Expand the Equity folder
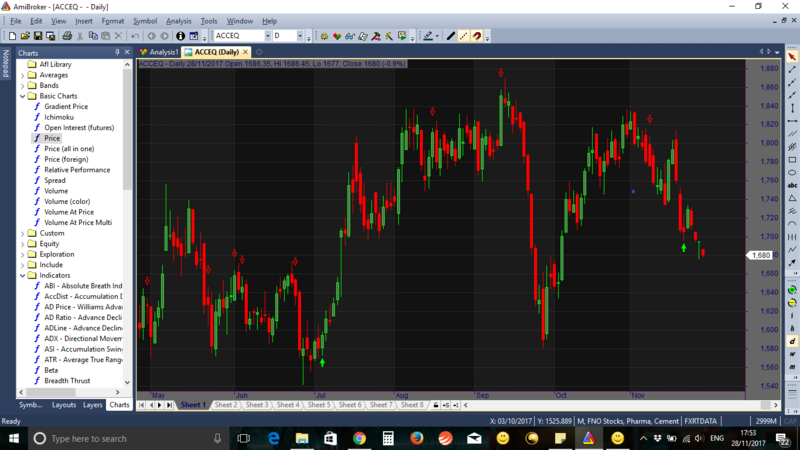 (x=22, y=244)
